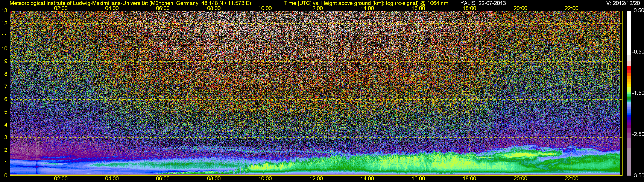Click the -1.50 color scale value
Image resolution: width=644 pixels, height=182 pixels.
[638, 93]
